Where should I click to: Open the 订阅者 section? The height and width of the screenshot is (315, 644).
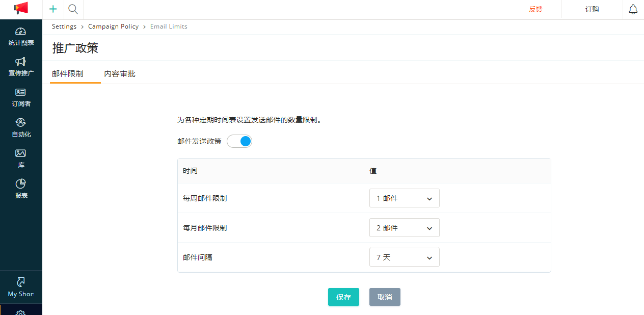[21, 97]
